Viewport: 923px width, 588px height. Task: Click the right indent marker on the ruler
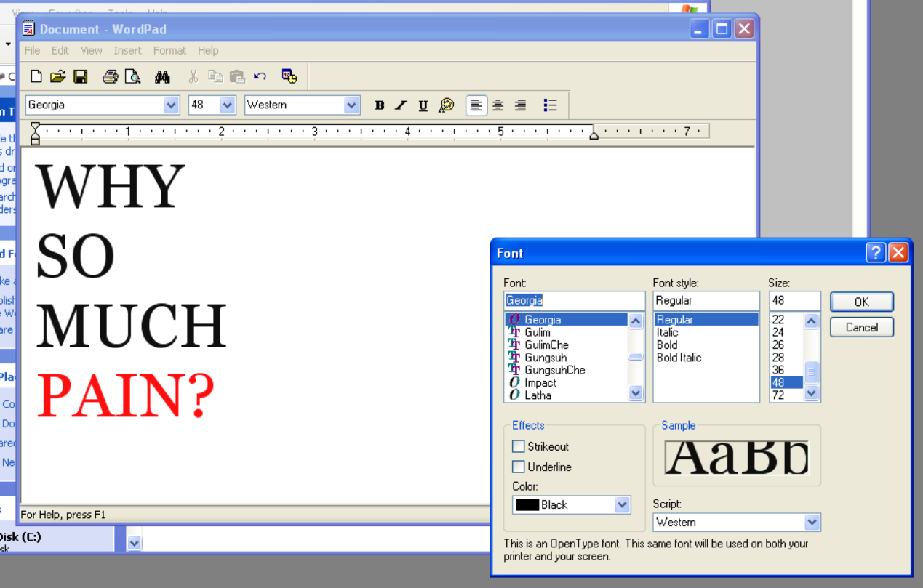pos(594,134)
